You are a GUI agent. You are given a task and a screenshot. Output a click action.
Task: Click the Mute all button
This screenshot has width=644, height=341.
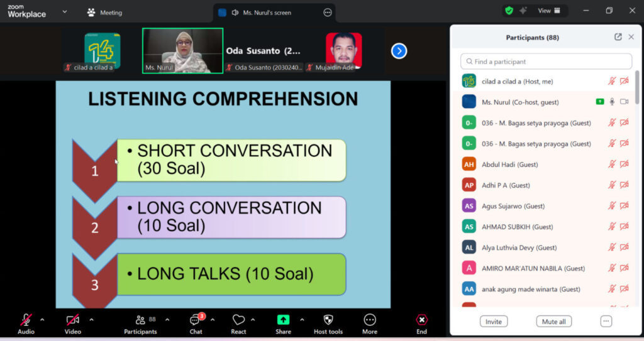[x=553, y=322]
